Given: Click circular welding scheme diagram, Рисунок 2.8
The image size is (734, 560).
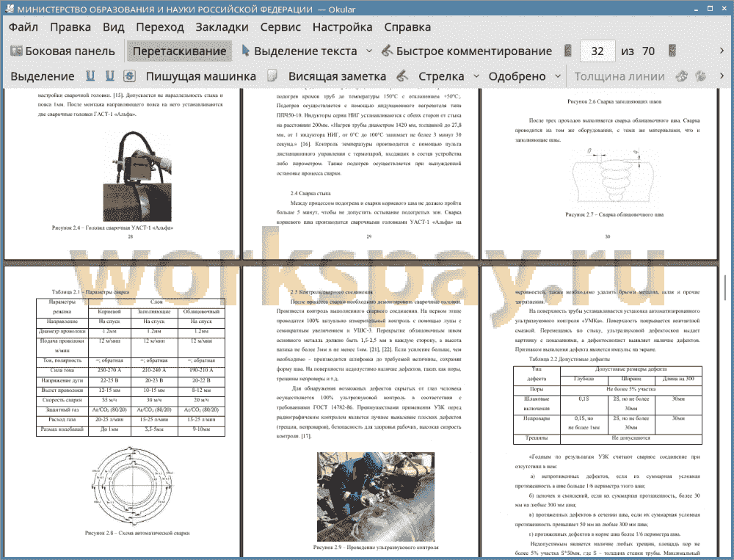Looking at the screenshot, I should click(x=132, y=487).
